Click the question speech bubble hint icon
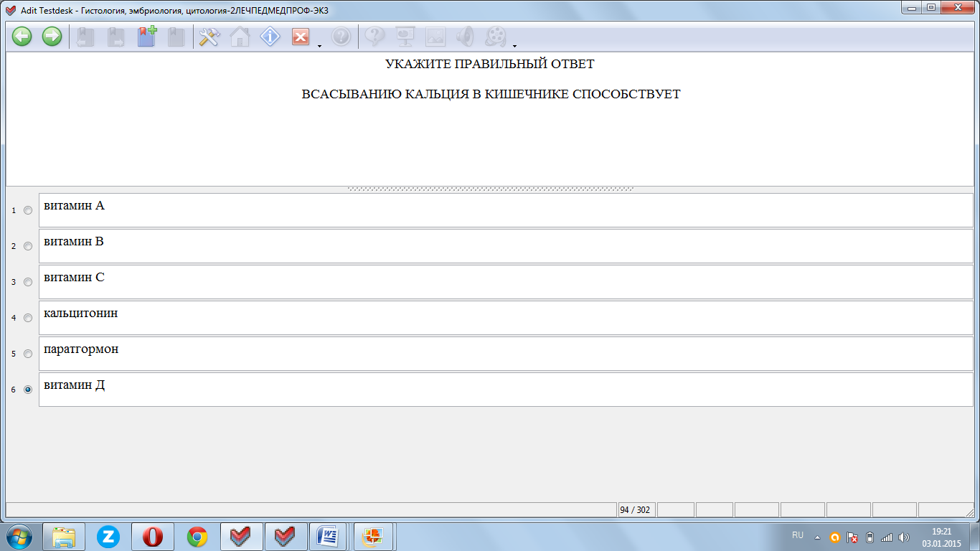This screenshot has height=551, width=980. coord(375,37)
